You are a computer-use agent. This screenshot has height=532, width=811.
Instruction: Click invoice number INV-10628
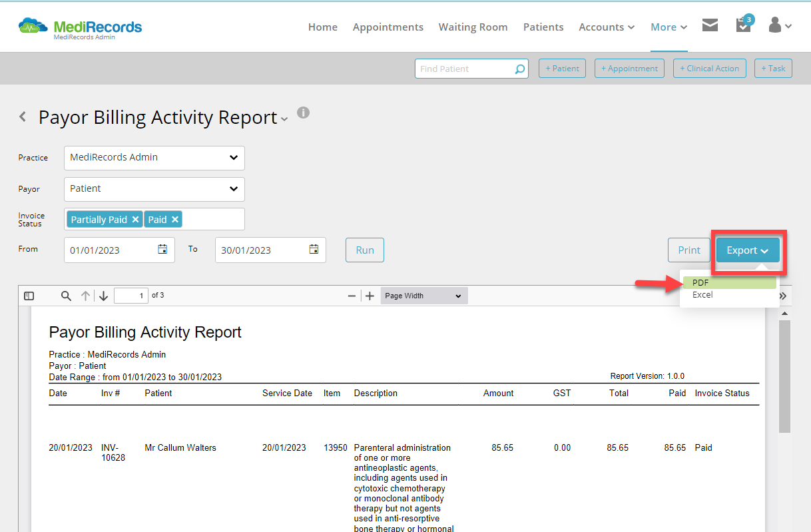pos(113,453)
